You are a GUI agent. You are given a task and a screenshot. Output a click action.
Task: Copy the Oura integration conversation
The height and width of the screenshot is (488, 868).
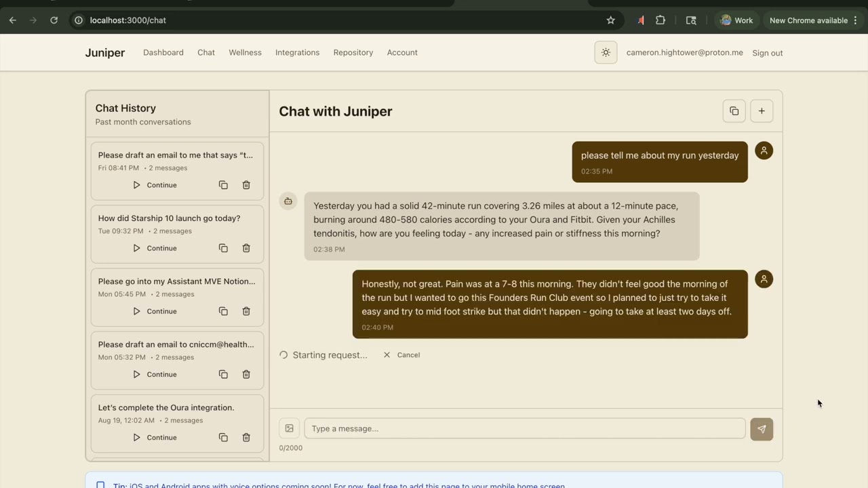223,437
